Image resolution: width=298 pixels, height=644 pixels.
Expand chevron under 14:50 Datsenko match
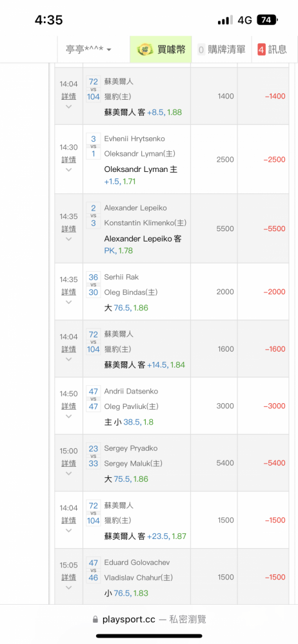click(x=69, y=416)
